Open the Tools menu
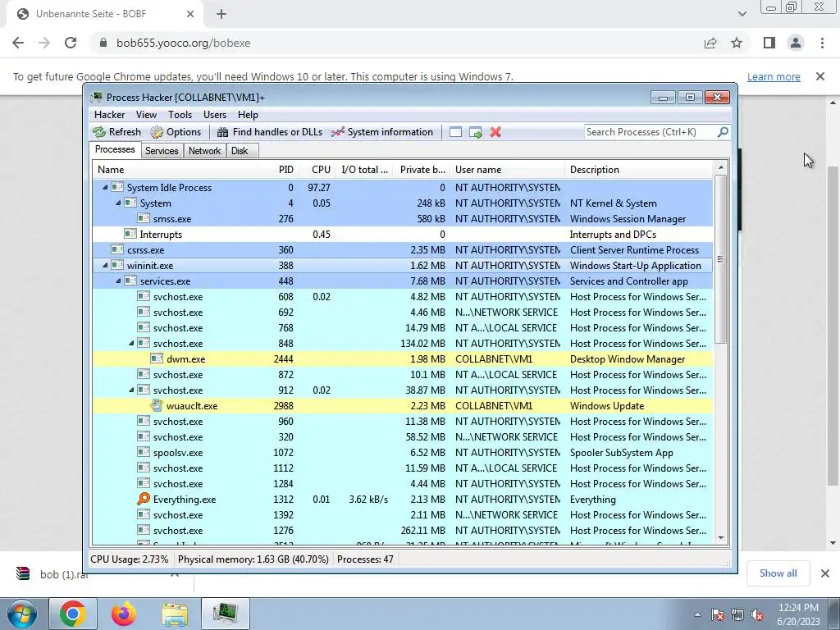Screen dimensions: 840x630 [180, 115]
